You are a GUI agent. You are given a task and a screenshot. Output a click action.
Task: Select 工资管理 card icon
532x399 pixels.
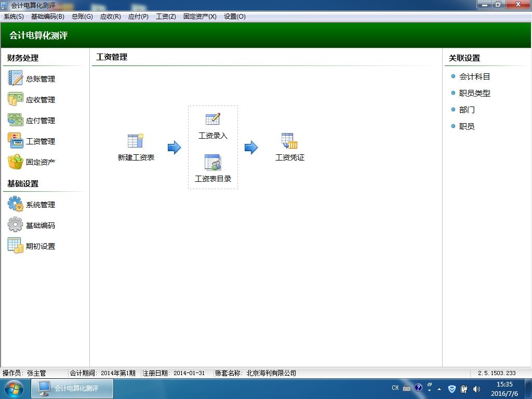point(15,141)
